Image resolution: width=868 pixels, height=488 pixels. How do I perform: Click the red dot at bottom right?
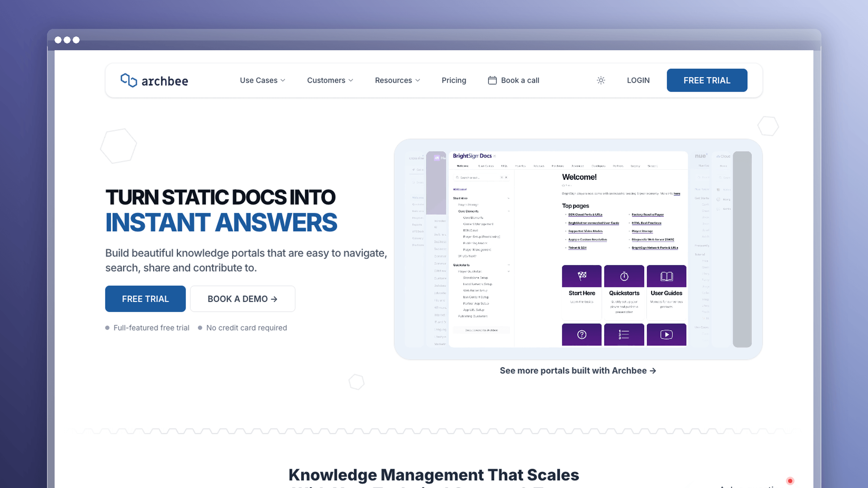tap(790, 481)
